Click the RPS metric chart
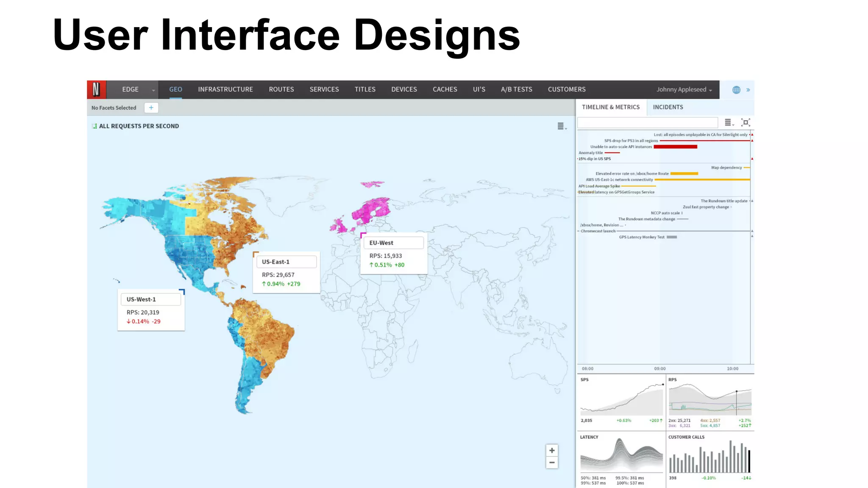The height and width of the screenshot is (488, 868). 710,399
